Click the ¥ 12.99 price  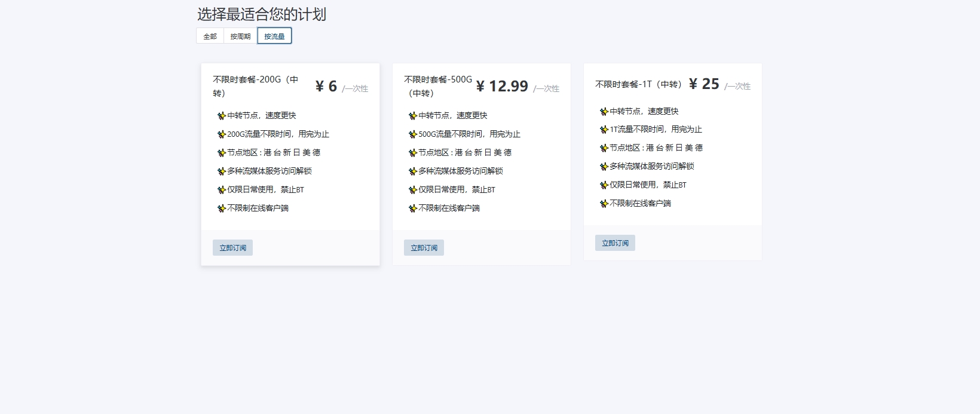click(x=502, y=86)
